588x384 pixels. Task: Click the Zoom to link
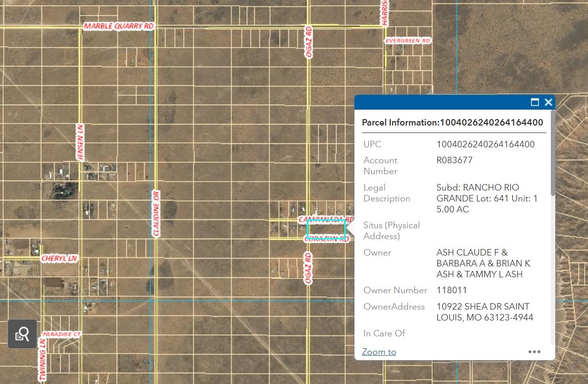tap(379, 352)
